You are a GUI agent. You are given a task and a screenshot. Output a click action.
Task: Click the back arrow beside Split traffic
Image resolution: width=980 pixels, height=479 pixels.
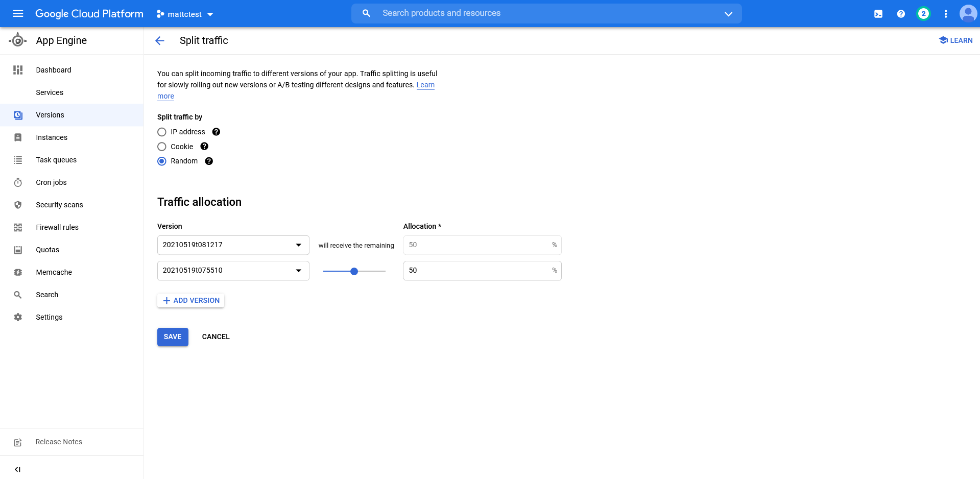(160, 41)
